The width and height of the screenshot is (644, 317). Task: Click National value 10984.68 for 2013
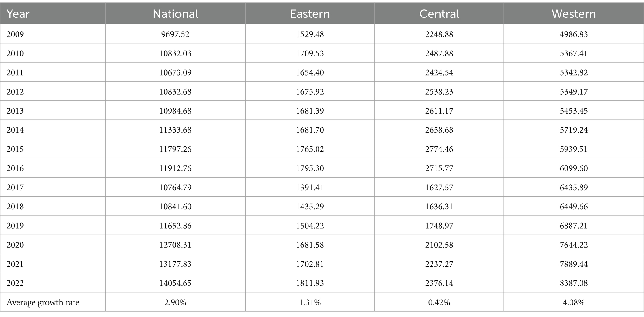click(x=175, y=111)
